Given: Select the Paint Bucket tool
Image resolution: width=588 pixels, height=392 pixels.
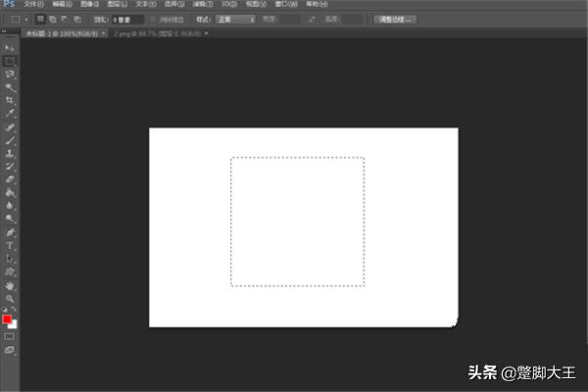Looking at the screenshot, I should point(10,193).
